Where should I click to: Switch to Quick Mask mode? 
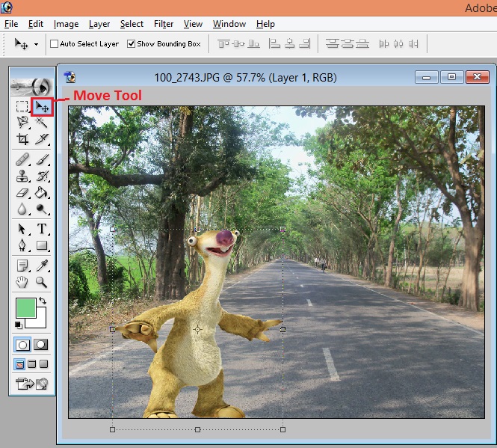coord(41,345)
